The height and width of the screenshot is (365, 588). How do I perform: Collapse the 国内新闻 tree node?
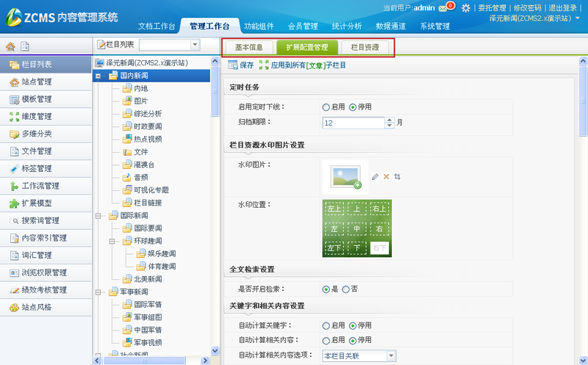click(98, 76)
